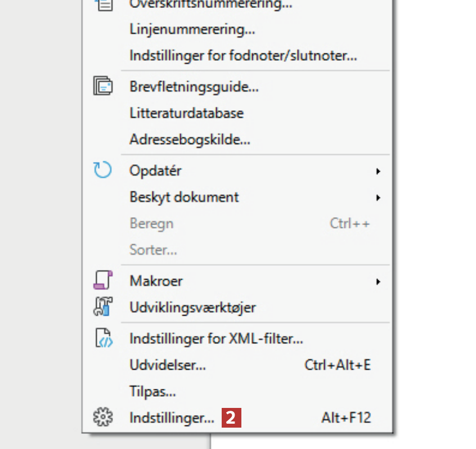The image size is (476, 449).
Task: Click the XML-filter document icon
Action: click(103, 338)
